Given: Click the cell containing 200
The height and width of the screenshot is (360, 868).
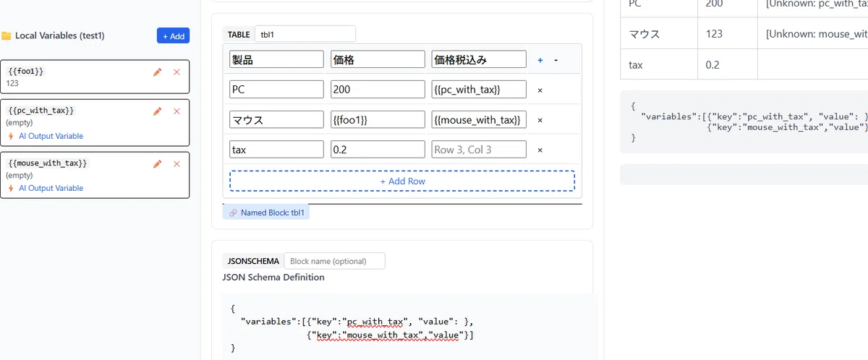Looking at the screenshot, I should point(378,90).
